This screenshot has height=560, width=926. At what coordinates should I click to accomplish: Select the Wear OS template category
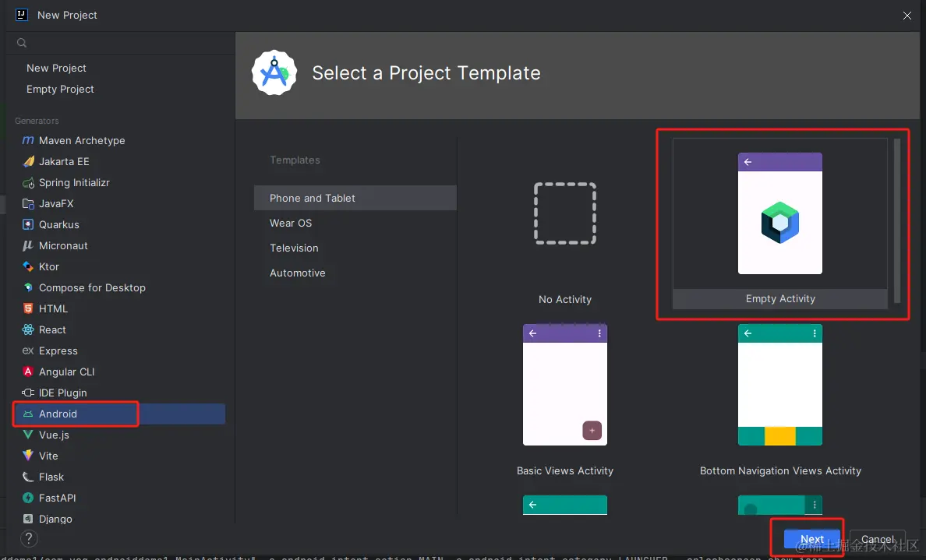[355, 223]
